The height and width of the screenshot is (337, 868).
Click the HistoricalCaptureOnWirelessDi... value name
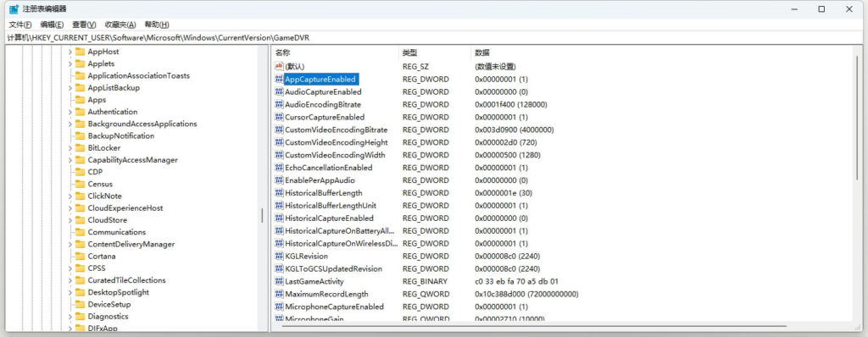[x=341, y=244]
